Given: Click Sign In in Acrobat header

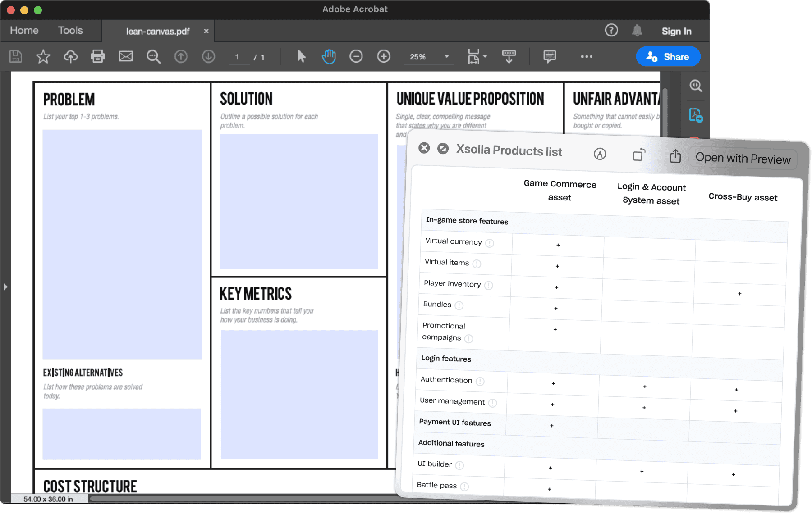Looking at the screenshot, I should [676, 31].
